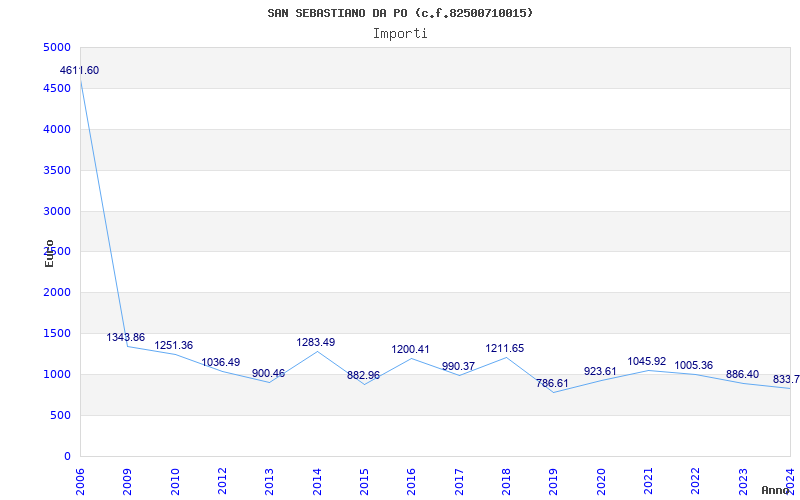Click the Importi chart subtitle
800x500 pixels.
(x=400, y=34)
